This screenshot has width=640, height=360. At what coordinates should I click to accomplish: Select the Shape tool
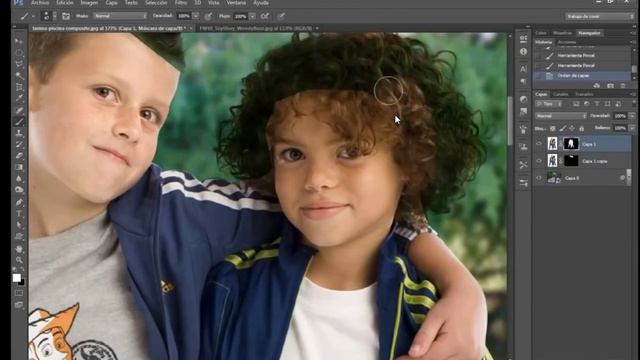19,236
